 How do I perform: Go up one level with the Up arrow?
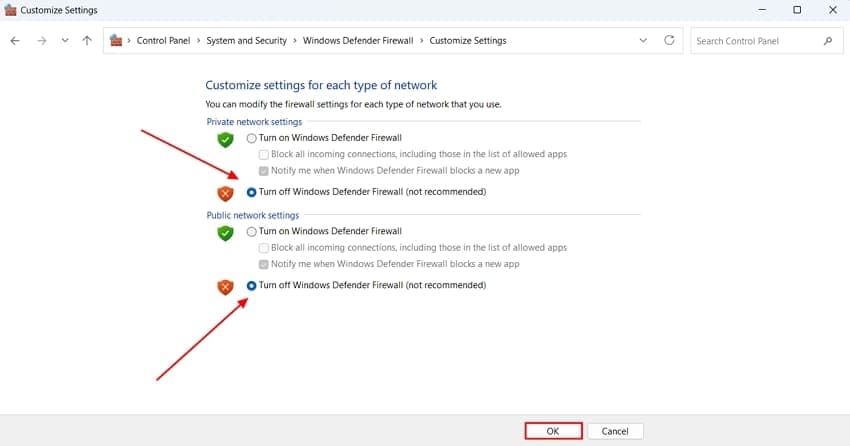click(x=87, y=41)
